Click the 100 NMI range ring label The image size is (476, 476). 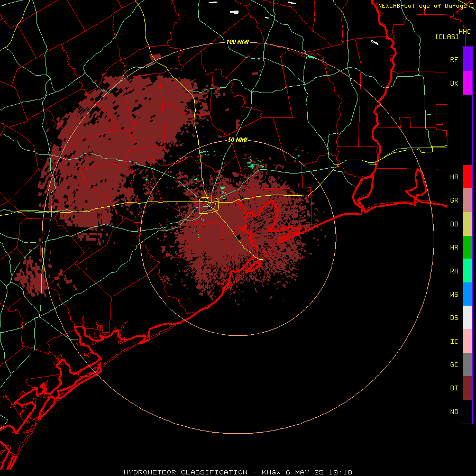(237, 42)
